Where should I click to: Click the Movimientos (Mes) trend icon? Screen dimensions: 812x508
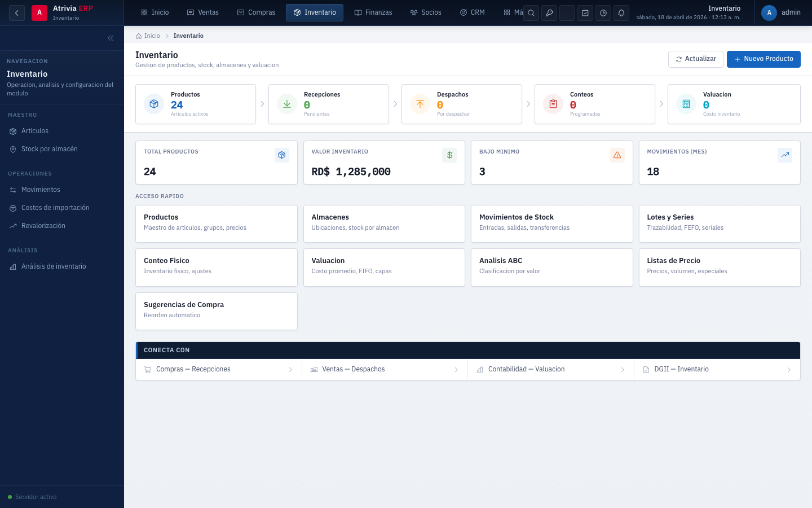click(785, 155)
